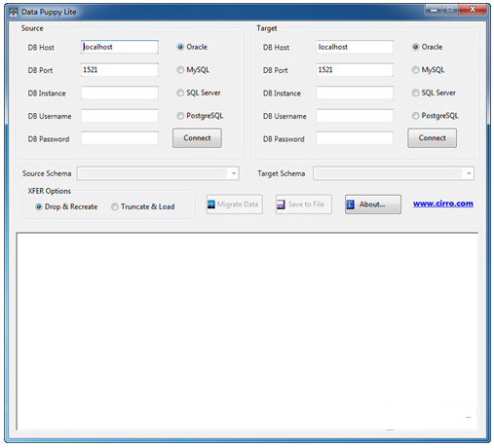Click the Save to File button
The height and width of the screenshot is (448, 494).
[304, 205]
